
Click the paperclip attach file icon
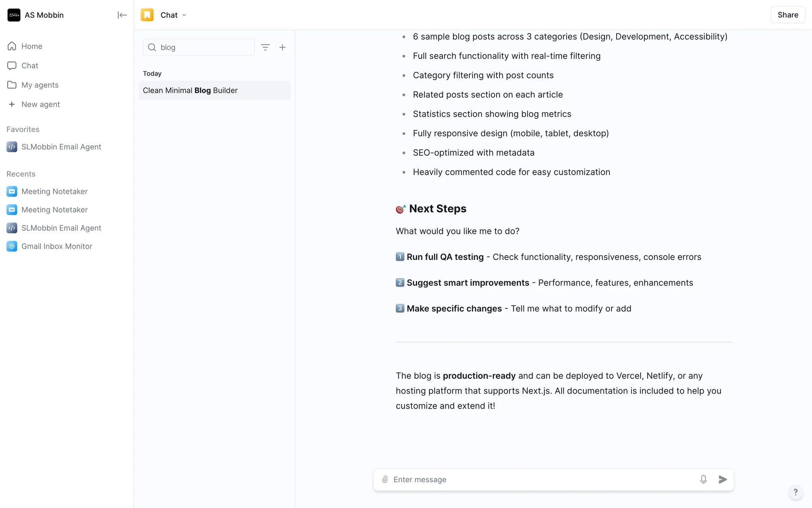pos(385,479)
